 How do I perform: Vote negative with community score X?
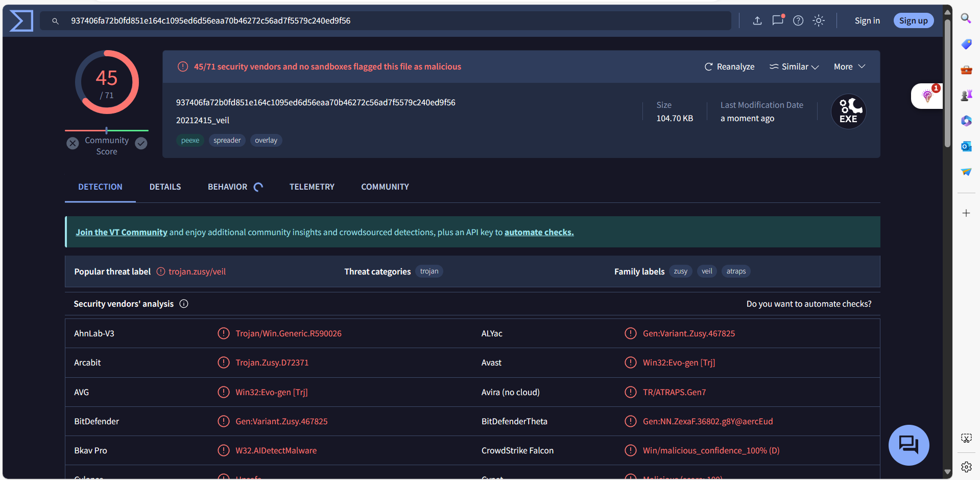tap(73, 144)
